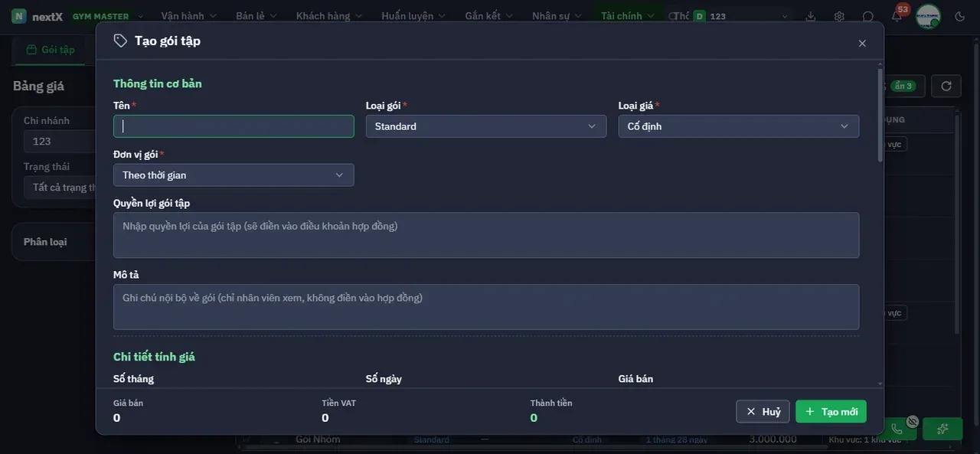Toggle the dark mode moon icon

click(960, 16)
